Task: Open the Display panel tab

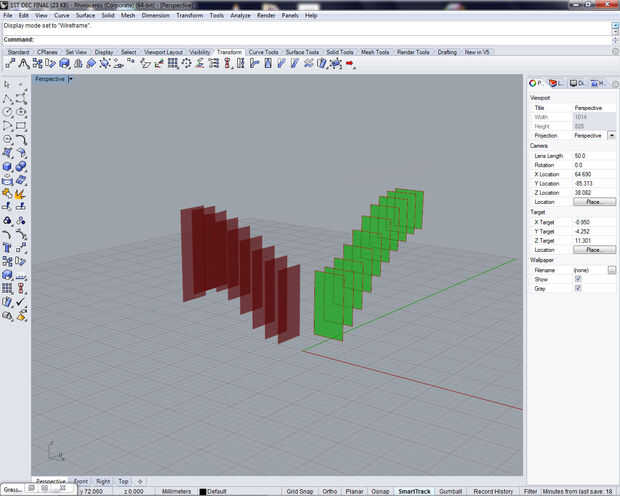Action: click(x=577, y=83)
